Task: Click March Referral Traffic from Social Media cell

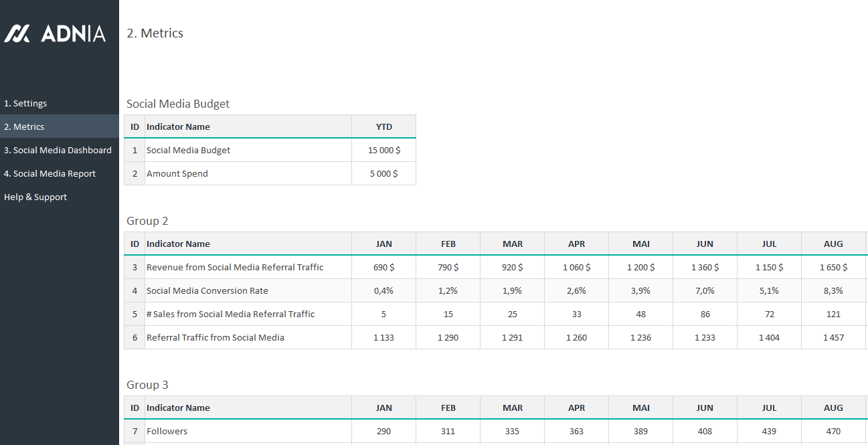Action: coord(512,338)
